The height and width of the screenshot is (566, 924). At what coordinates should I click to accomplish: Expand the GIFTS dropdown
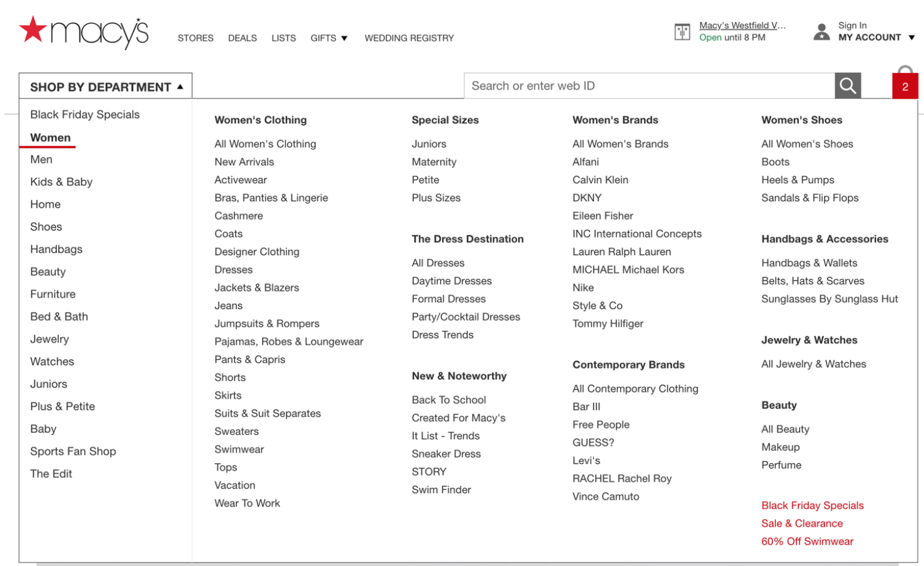coord(329,38)
